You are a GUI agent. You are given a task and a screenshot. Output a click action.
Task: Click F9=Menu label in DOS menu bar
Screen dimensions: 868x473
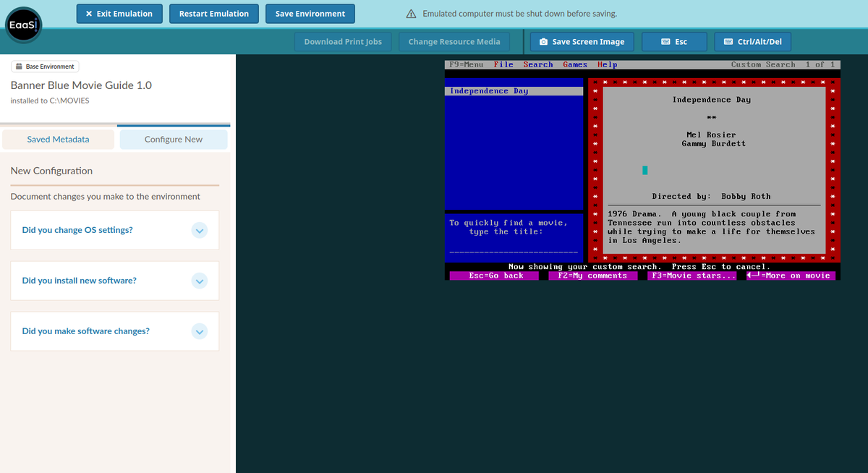(467, 65)
